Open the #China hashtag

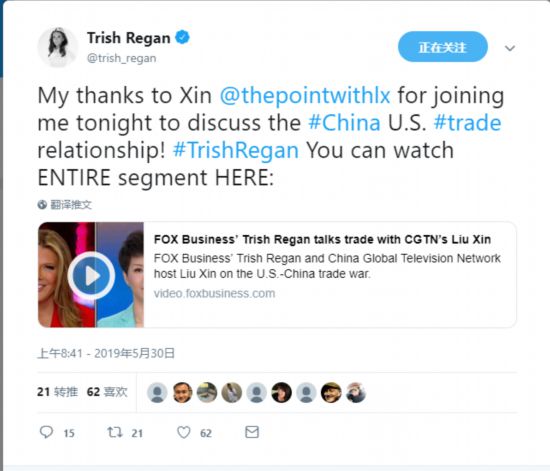pos(344,123)
